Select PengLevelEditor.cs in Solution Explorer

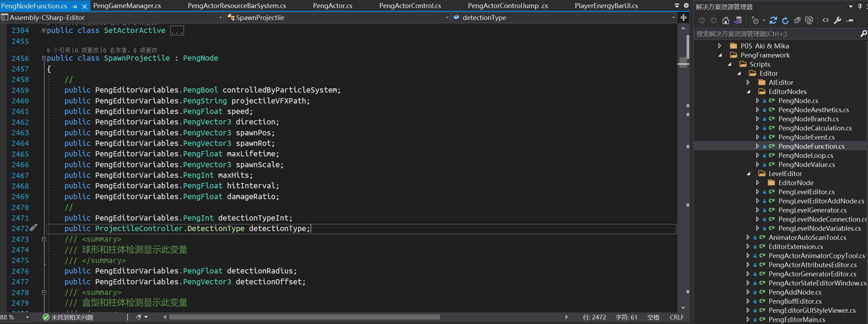tap(806, 192)
